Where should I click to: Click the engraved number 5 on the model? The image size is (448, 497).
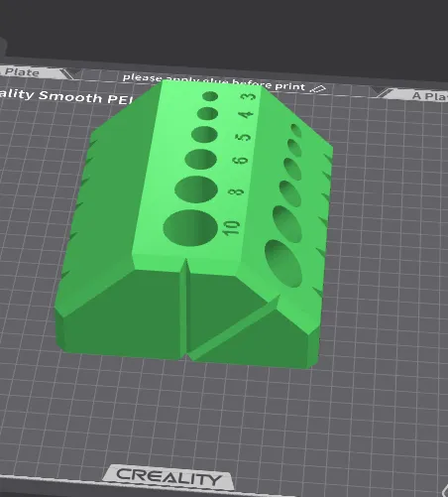[x=244, y=138]
